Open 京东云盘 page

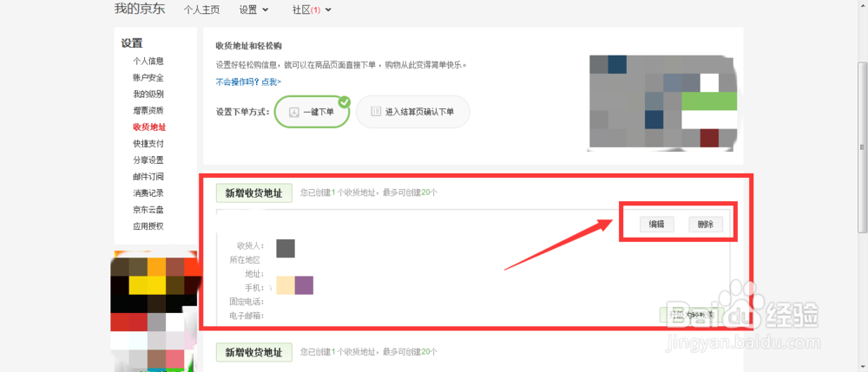148,210
